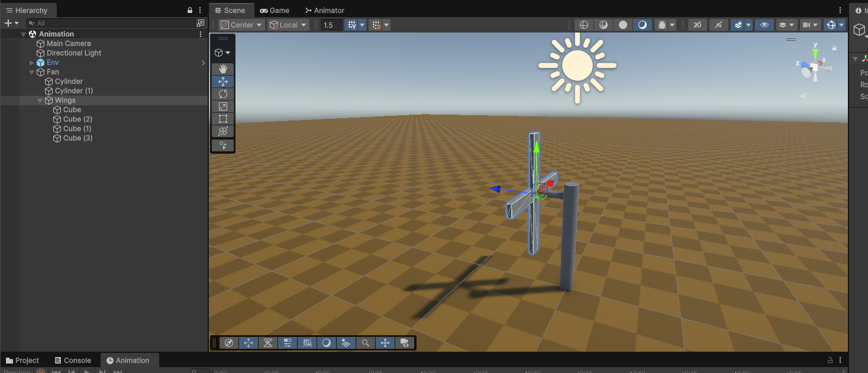Viewport: 868px width, 373px height.
Task: Choose wireframe draw mode sphere icon
Action: coord(584,25)
